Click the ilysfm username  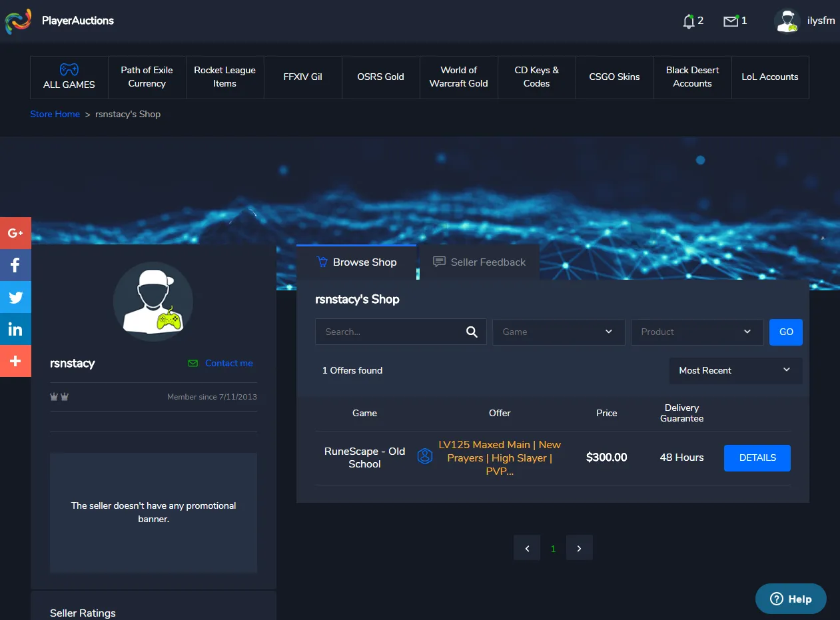(x=821, y=21)
